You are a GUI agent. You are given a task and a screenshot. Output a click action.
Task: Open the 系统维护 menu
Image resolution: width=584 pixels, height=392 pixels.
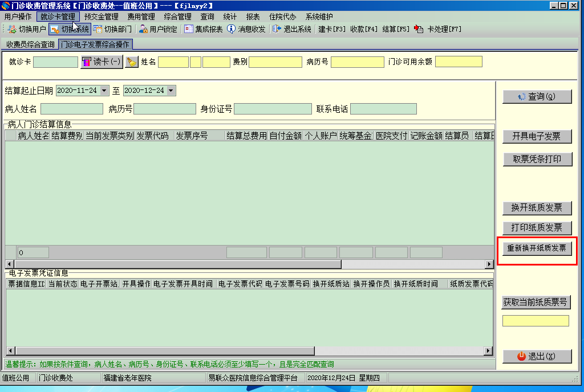pyautogui.click(x=319, y=17)
